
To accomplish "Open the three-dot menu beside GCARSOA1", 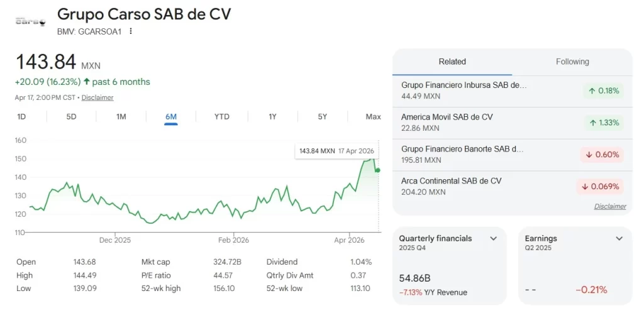I will coord(131,31).
